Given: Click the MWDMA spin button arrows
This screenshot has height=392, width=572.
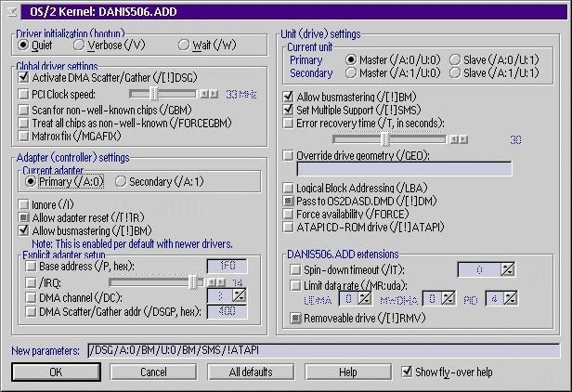Looking at the screenshot, I should tap(448, 299).
